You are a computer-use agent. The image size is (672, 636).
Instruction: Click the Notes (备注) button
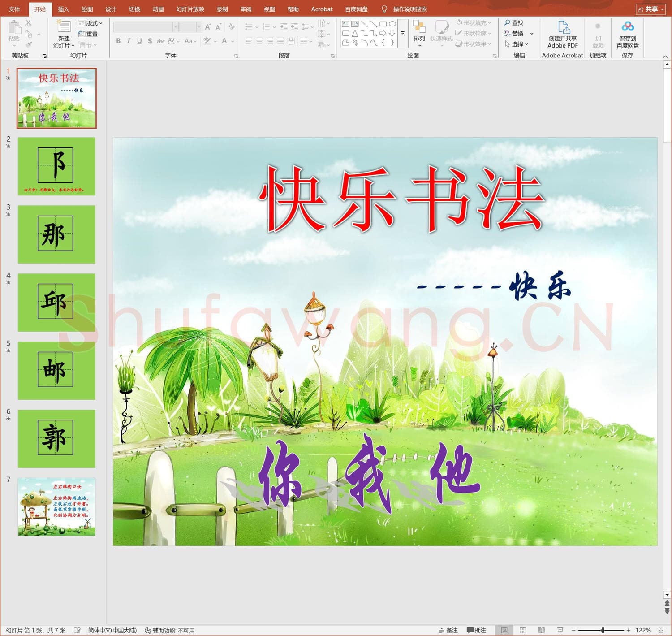(x=448, y=630)
